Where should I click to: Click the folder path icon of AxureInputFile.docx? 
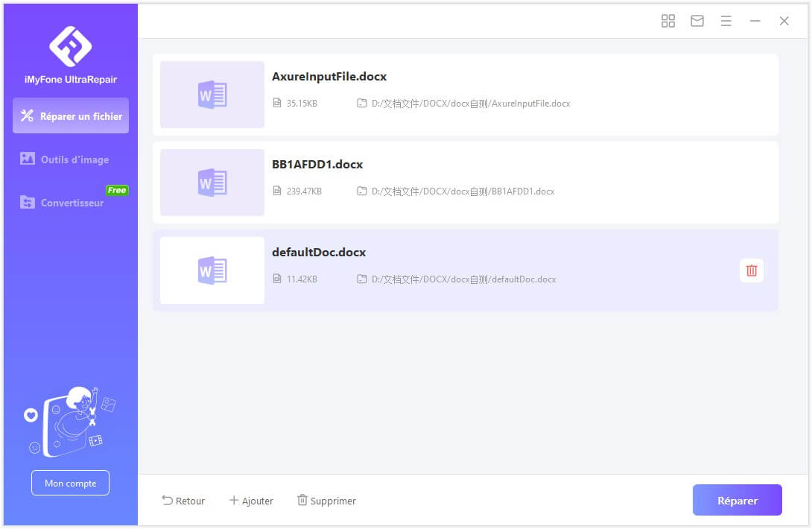pos(362,104)
